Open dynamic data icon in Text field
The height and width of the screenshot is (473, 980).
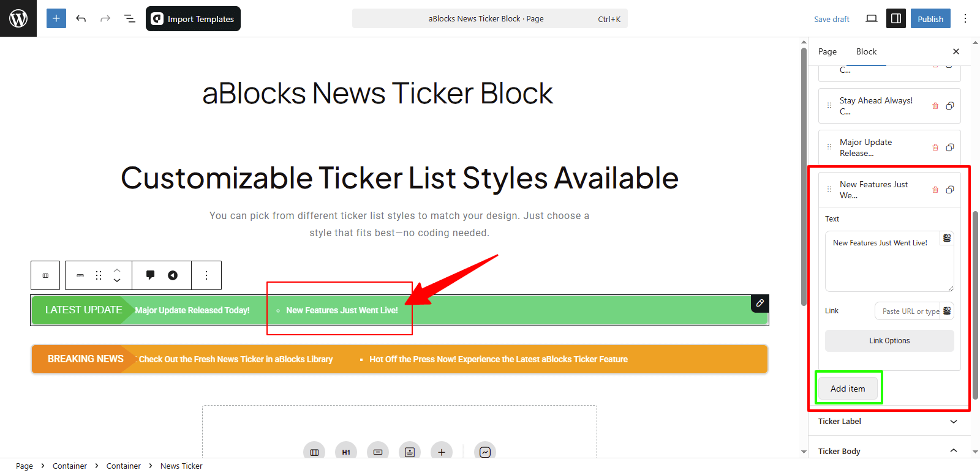pyautogui.click(x=947, y=238)
